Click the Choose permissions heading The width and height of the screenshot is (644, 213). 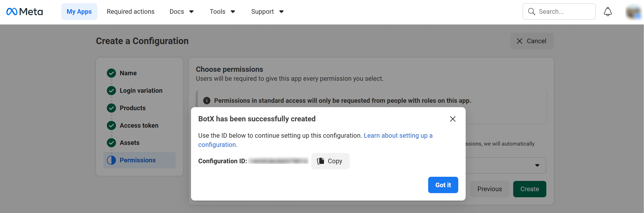point(229,69)
